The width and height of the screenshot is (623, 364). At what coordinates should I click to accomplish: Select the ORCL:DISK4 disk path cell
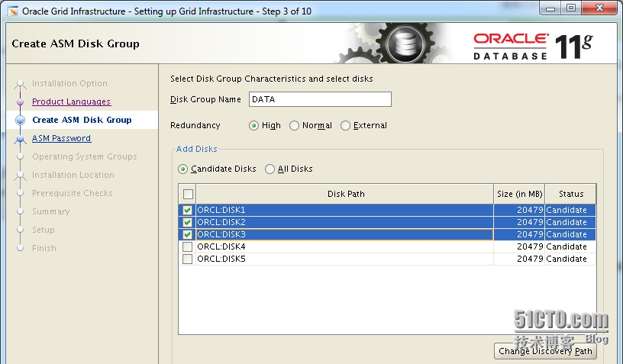[x=345, y=247]
